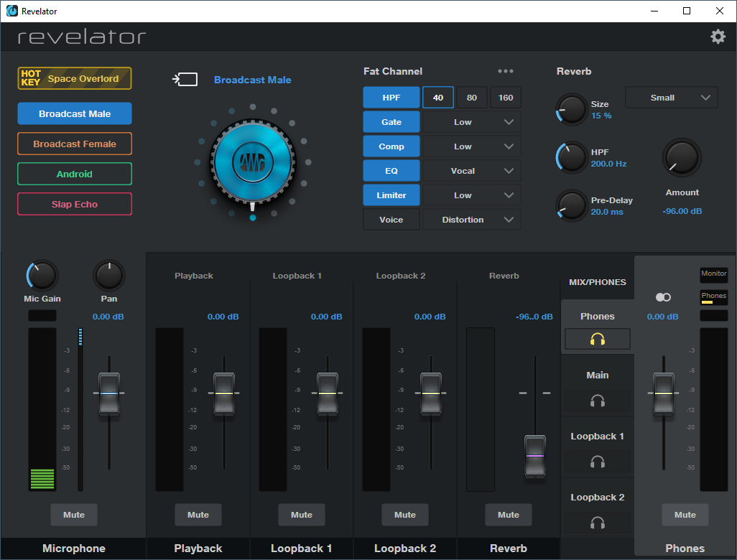This screenshot has width=737, height=560.
Task: Click the Phones output fader
Action: coord(663,393)
